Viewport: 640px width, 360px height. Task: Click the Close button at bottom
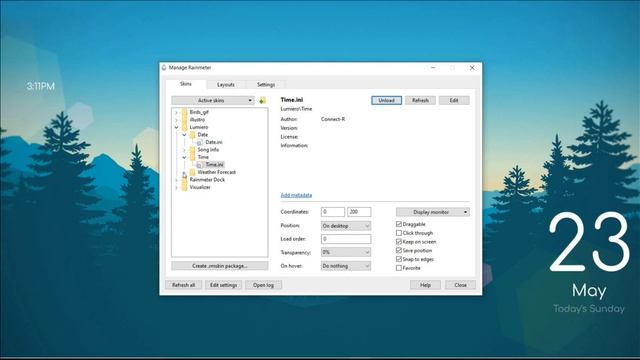pyautogui.click(x=460, y=285)
